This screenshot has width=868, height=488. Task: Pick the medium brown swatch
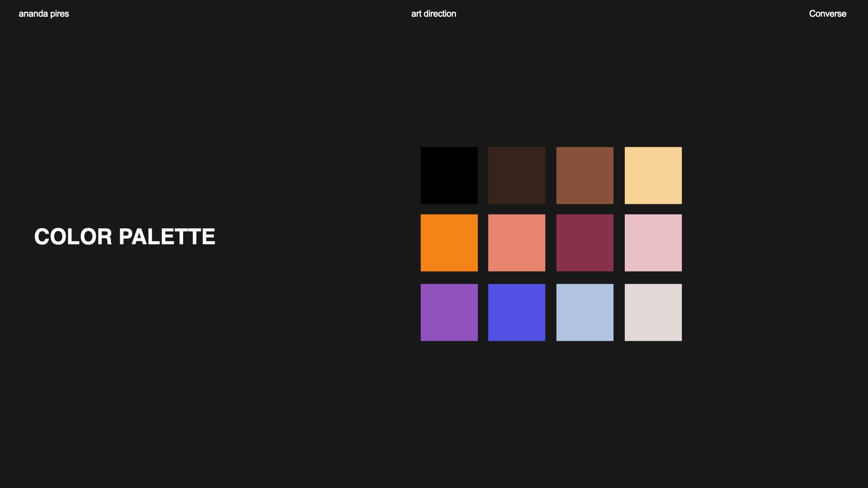(585, 175)
